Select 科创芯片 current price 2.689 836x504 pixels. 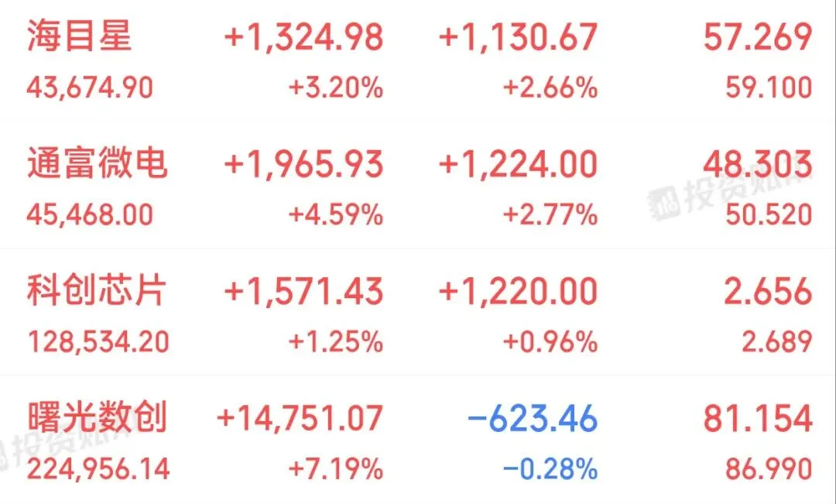(777, 342)
